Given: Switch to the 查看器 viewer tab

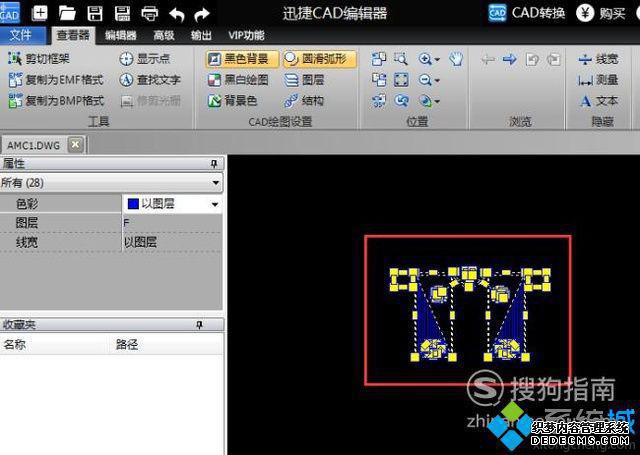Looking at the screenshot, I should 73,36.
